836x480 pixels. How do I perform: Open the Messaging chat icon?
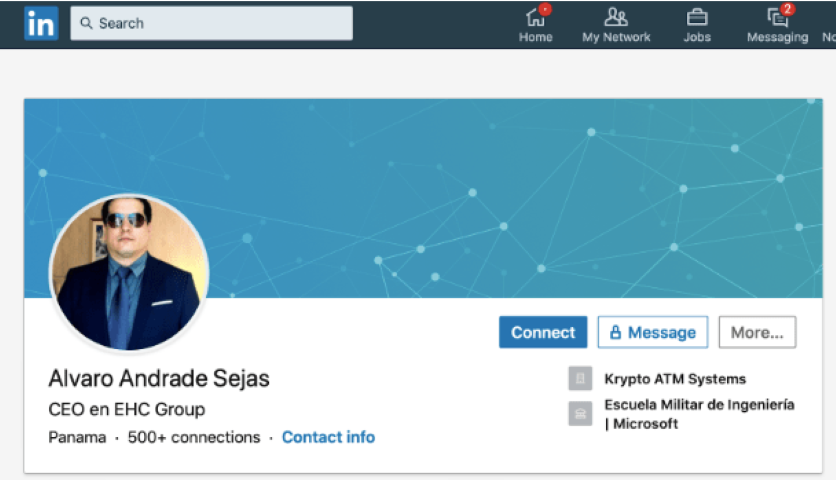point(777,18)
